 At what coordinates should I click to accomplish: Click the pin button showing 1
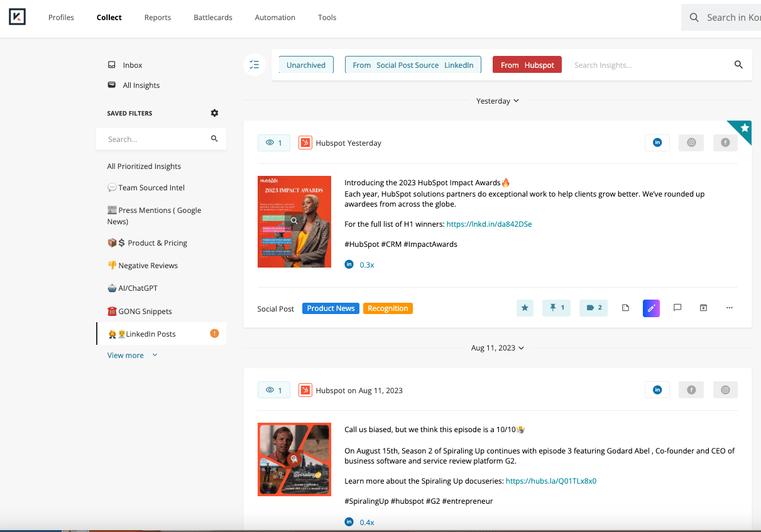click(x=556, y=308)
